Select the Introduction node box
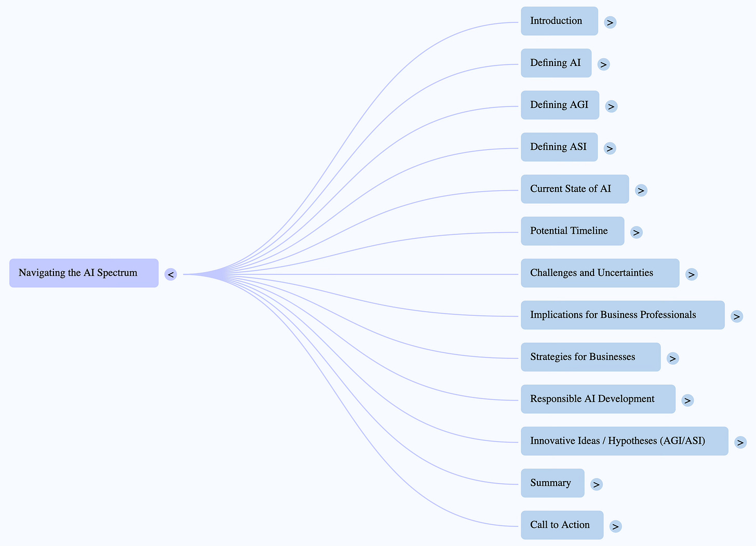The image size is (756, 546). (x=560, y=21)
